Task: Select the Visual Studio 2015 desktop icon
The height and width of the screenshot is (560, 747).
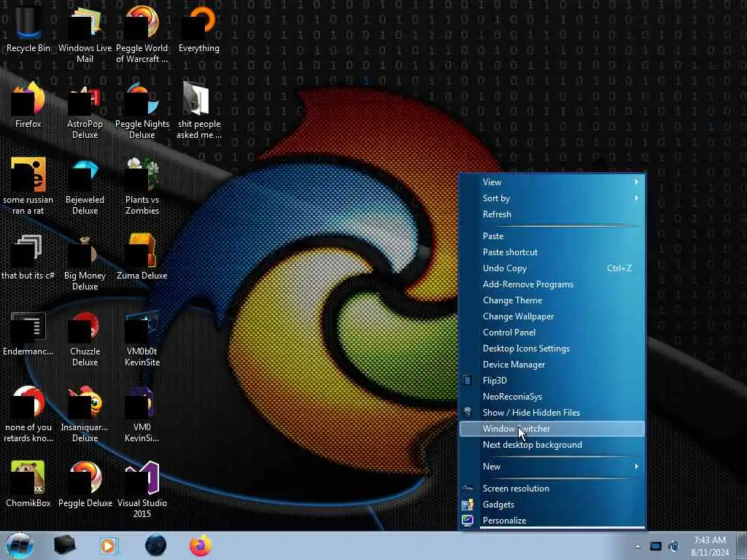Action: [142, 489]
